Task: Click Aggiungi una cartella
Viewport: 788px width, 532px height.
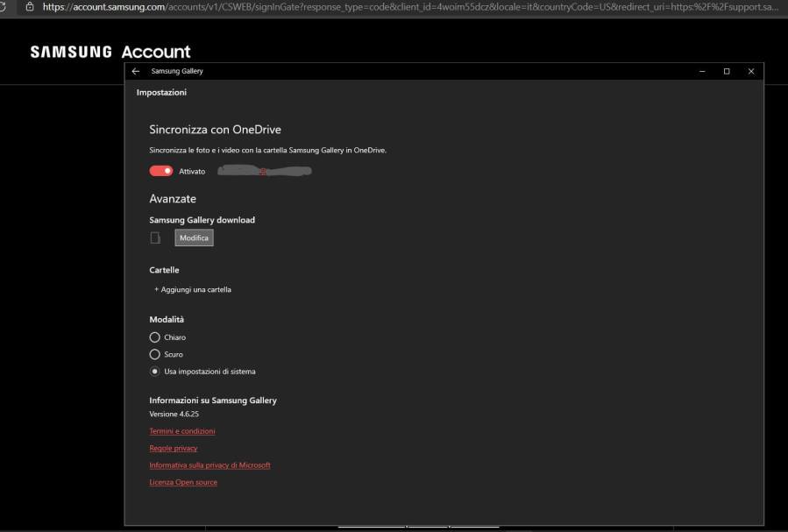Action: coord(193,289)
